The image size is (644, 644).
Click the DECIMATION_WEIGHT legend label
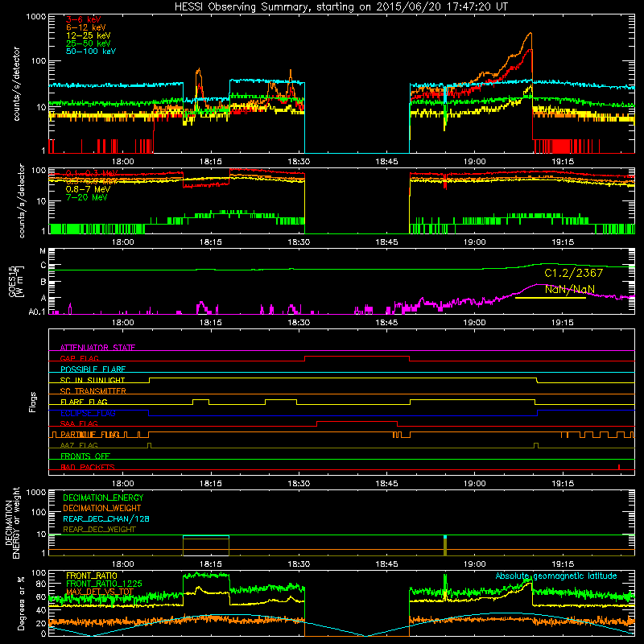coord(102,509)
